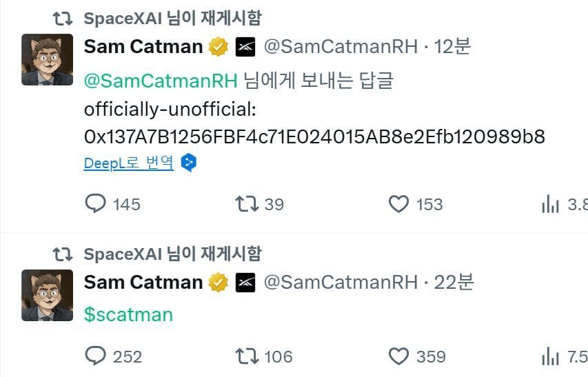
Task: Click gold verified badge on second tweet
Action: (x=219, y=283)
